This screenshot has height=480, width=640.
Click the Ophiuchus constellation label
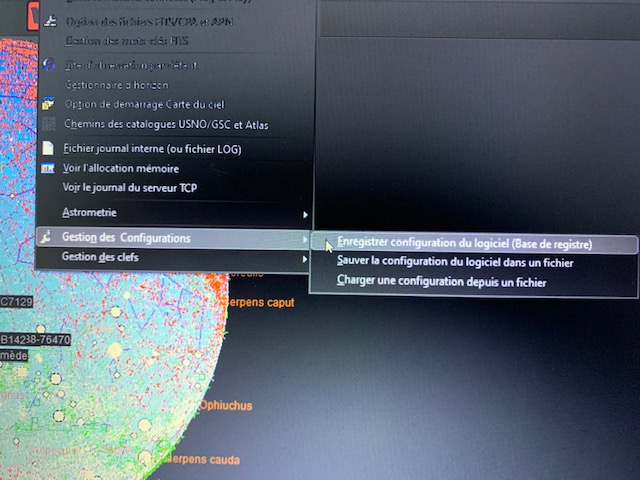point(224,406)
